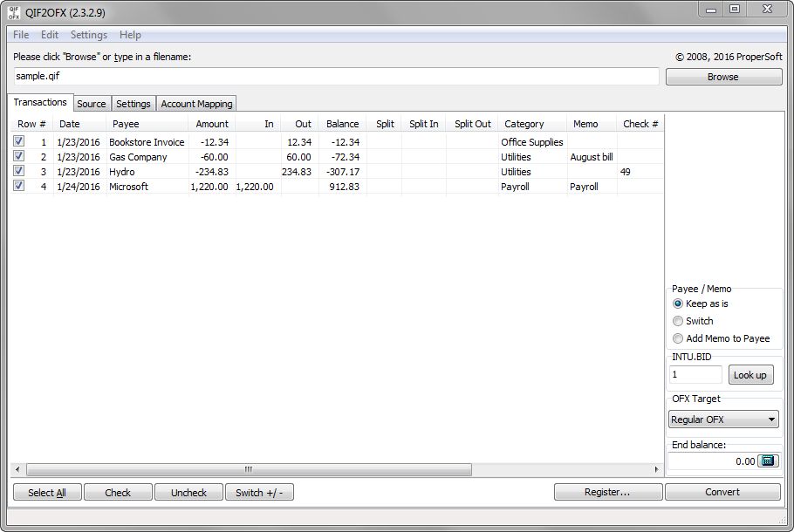Open the File menu
Screen dimensions: 794x532
pyautogui.click(x=21, y=34)
